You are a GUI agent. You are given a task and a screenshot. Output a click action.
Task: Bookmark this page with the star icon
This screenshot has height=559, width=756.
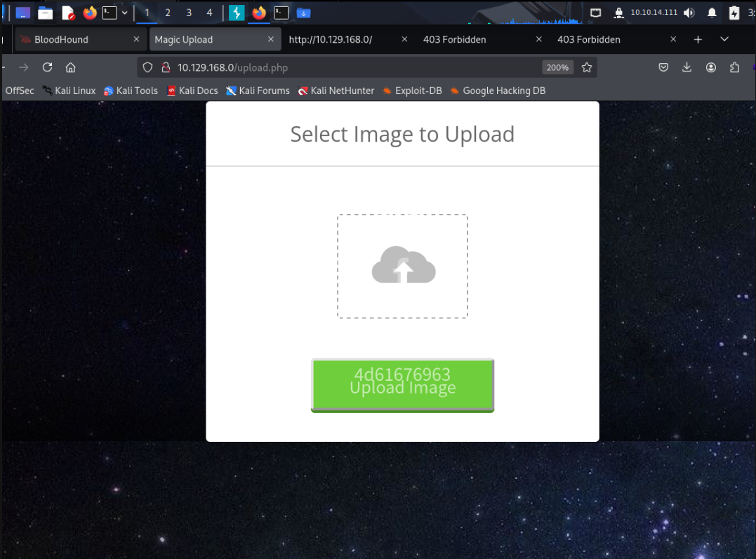[587, 67]
